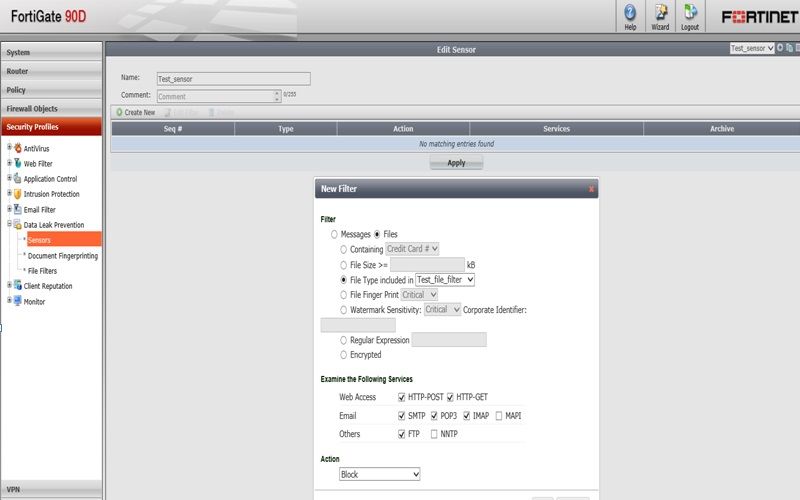
Task: Click add icon beside Test_sensor selector
Action: tap(780, 47)
